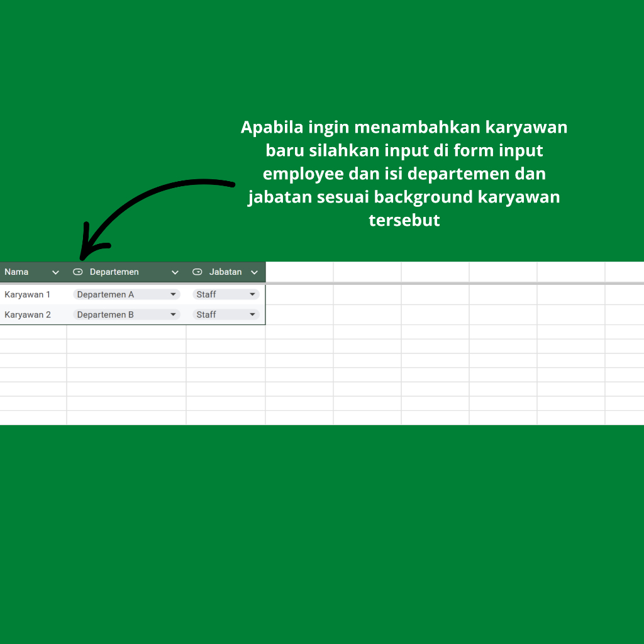Click the Departemen header label
Screen dimensions: 644x644
114,272
